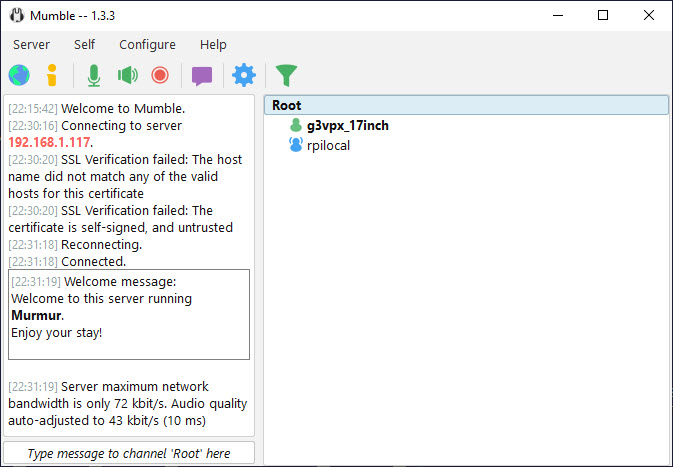Open the server connect globe icon
Image resolution: width=673 pixels, height=467 pixels.
19,76
